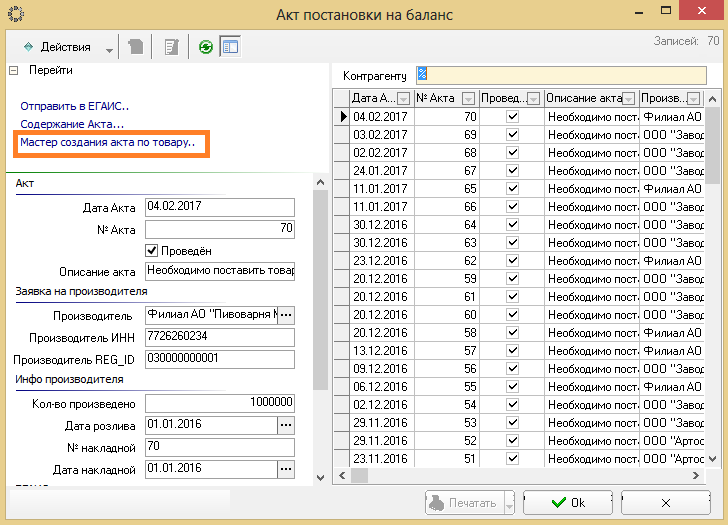Click the form panel vertical scrollbar thumb
The image size is (728, 525).
[320, 290]
